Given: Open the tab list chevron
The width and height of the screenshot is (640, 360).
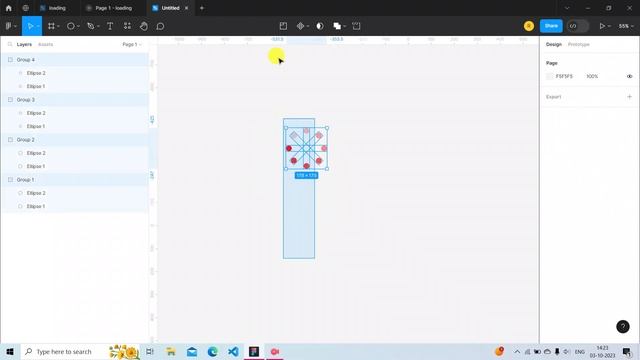Looking at the screenshot, I should [x=567, y=8].
